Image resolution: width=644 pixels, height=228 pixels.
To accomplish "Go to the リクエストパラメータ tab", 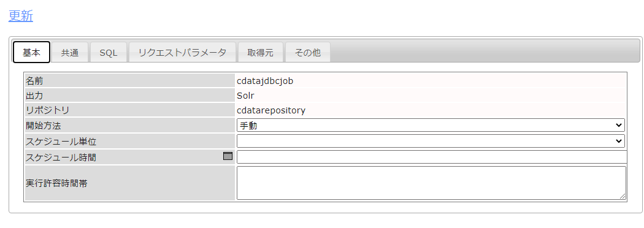I will (x=182, y=52).
